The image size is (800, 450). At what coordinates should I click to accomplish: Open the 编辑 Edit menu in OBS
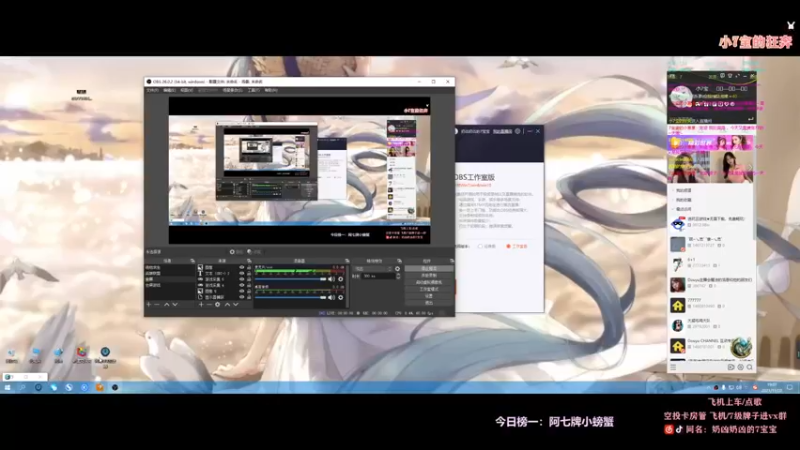coord(169,90)
